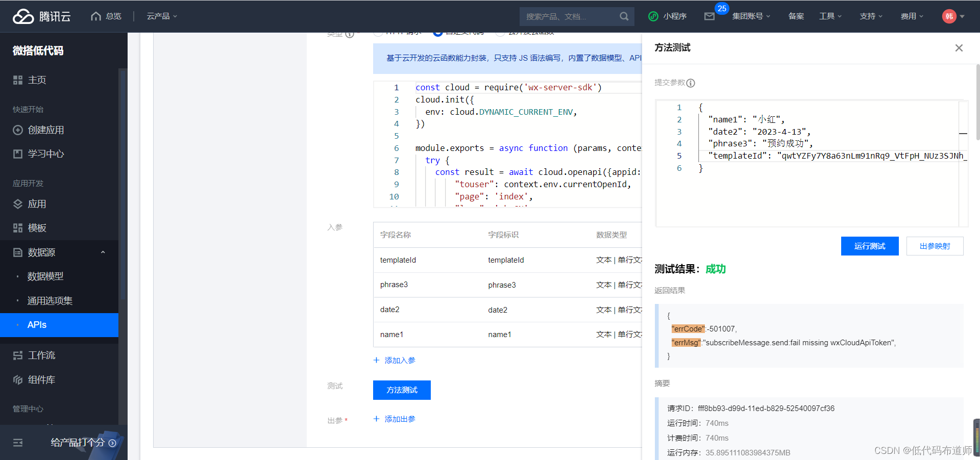Go to 总览 overview home icon
980x460 pixels.
pos(96,16)
